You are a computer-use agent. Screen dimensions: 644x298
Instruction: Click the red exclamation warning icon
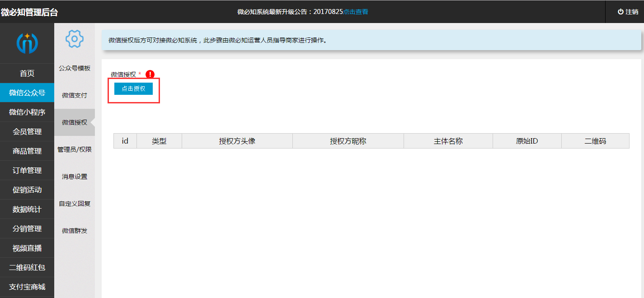point(150,74)
